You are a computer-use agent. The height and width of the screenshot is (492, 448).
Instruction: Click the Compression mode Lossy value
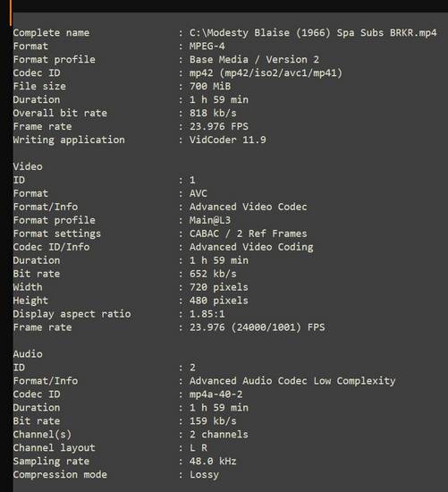[204, 474]
